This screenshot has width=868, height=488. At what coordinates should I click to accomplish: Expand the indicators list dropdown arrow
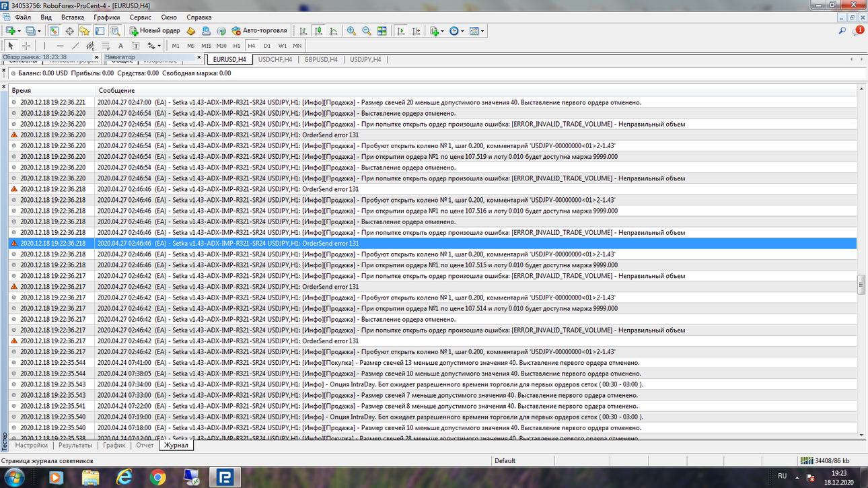coord(442,31)
